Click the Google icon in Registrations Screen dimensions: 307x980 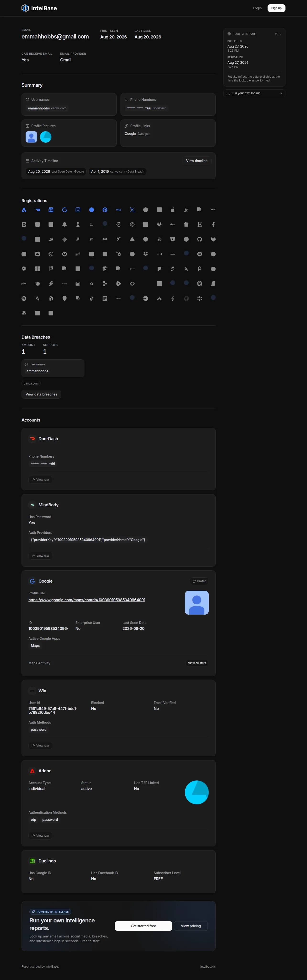[64, 210]
